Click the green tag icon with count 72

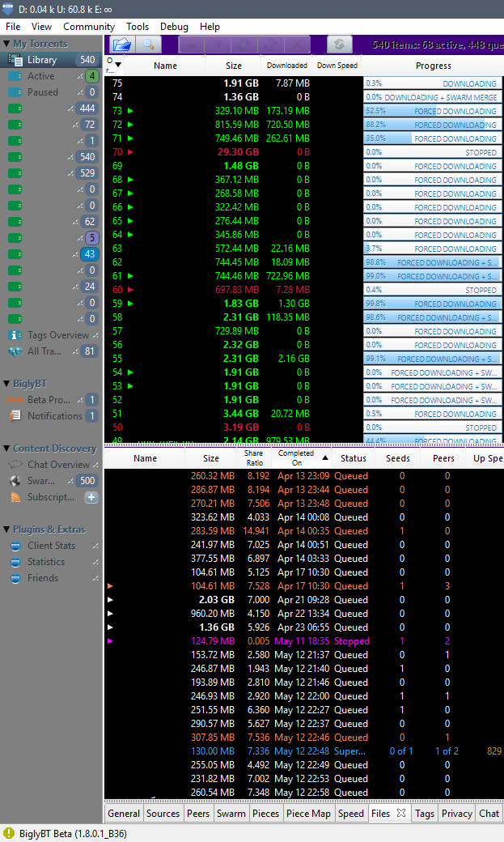[15, 125]
